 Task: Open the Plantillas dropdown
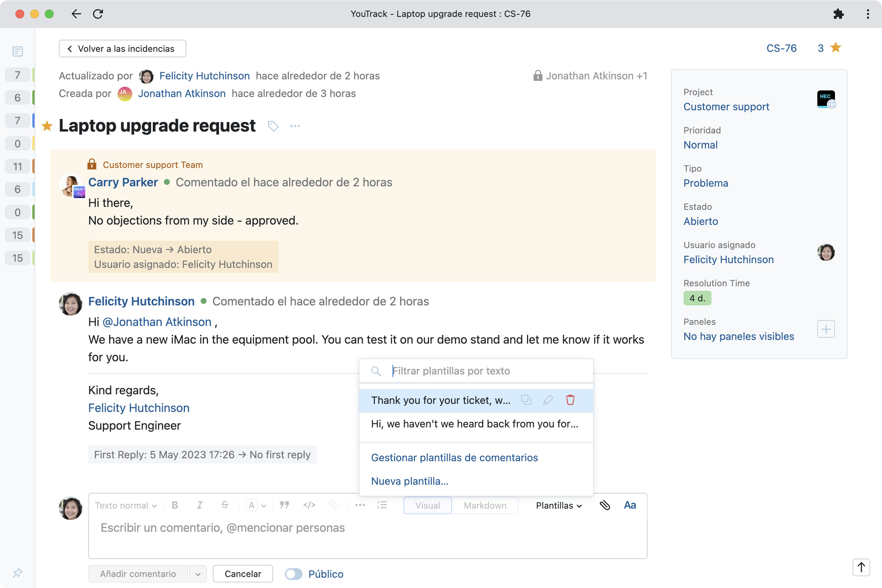click(x=559, y=506)
